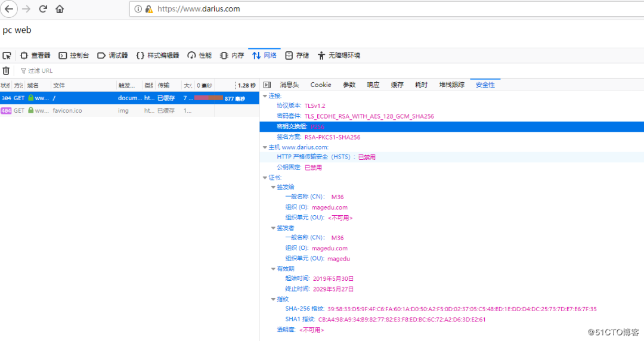Collapse the 主机 www.darius.com section
The width and height of the screenshot is (644, 341).
pyautogui.click(x=265, y=147)
